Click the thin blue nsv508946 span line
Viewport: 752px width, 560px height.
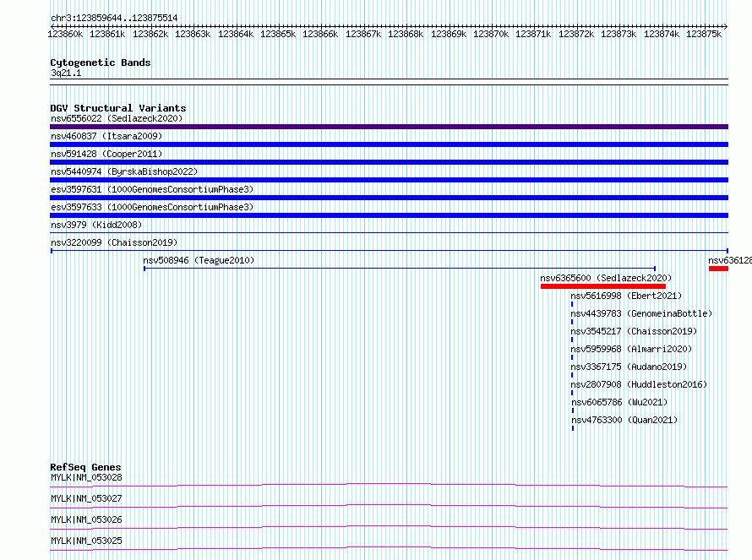(x=400, y=269)
